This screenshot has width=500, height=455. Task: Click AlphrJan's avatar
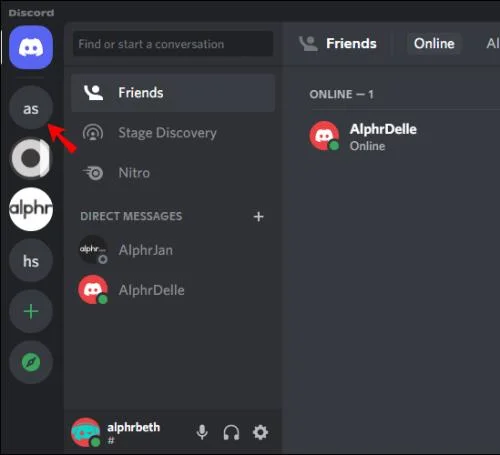93,250
